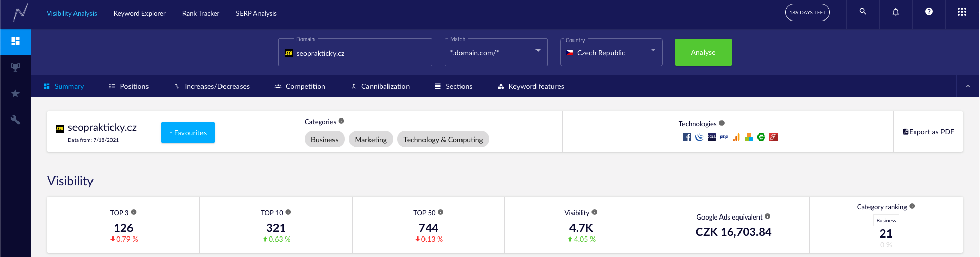Select the Increases/Decreases tab
This screenshot has width=980, height=257.
(x=212, y=86)
